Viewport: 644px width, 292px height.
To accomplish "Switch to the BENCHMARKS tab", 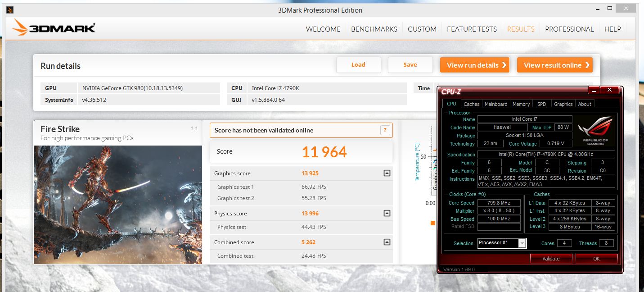I will 374,29.
